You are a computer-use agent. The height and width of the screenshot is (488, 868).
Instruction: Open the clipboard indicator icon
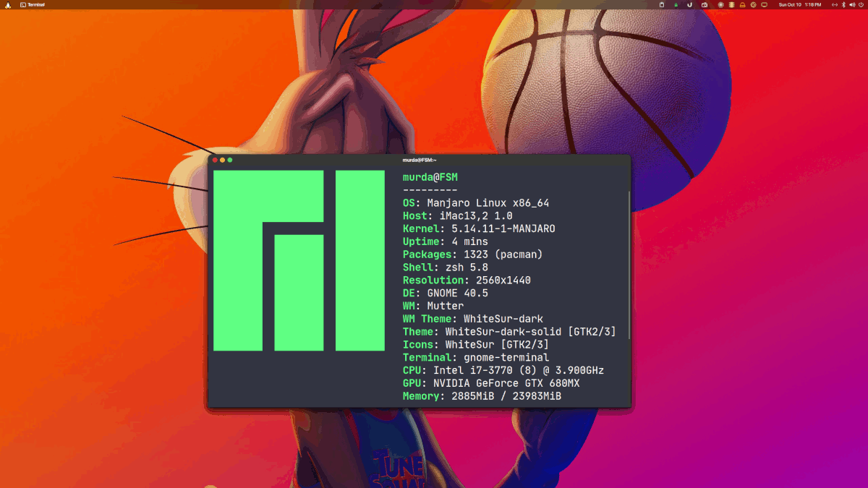click(x=662, y=4)
